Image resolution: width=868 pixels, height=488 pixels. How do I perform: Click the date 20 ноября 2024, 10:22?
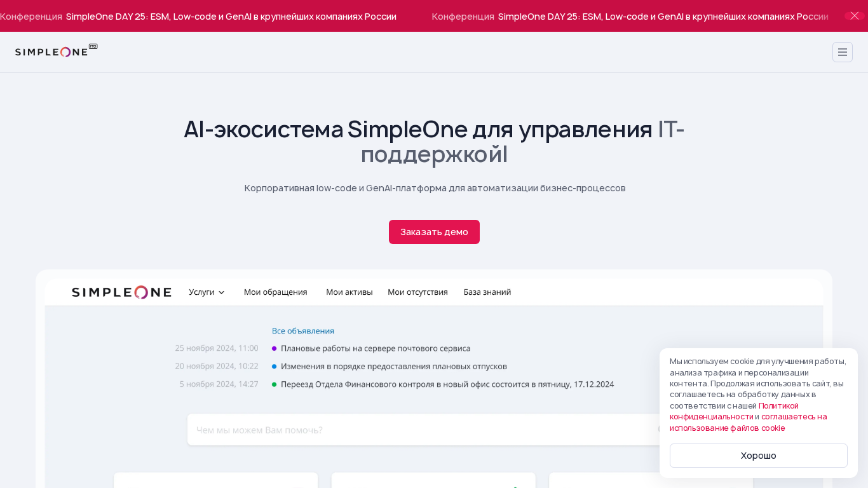coord(217,367)
